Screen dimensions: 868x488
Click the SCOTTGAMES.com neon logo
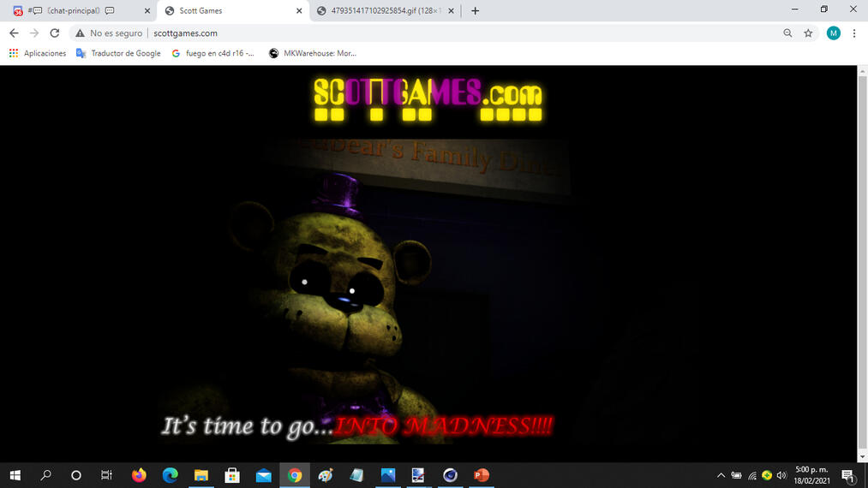428,99
